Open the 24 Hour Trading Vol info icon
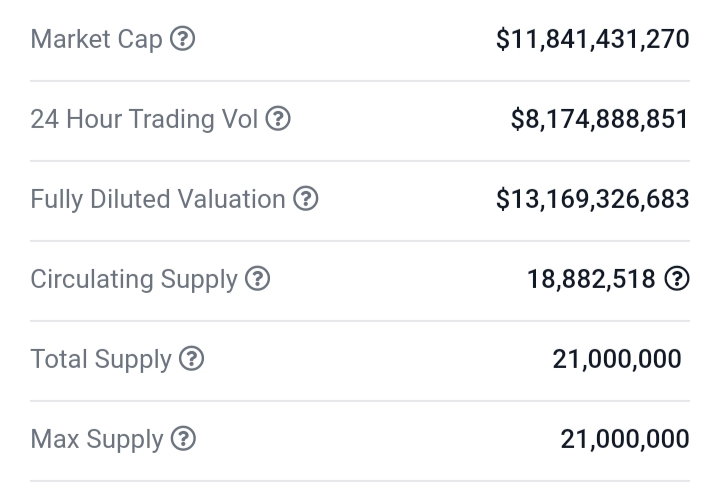The width and height of the screenshot is (720, 491). (x=278, y=119)
